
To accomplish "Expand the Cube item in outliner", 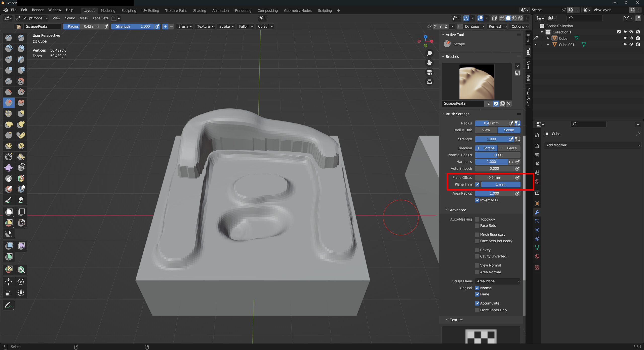I will 548,38.
